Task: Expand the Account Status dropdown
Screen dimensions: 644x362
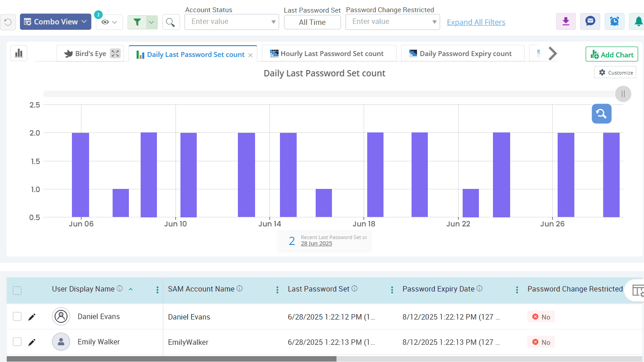Action: [232, 22]
